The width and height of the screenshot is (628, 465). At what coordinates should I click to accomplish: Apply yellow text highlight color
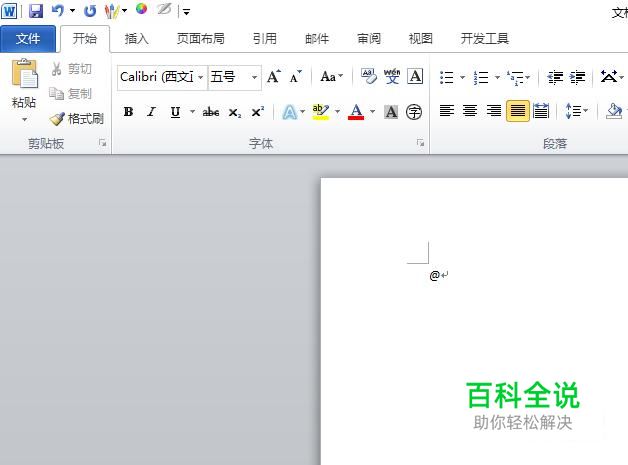[x=320, y=112]
